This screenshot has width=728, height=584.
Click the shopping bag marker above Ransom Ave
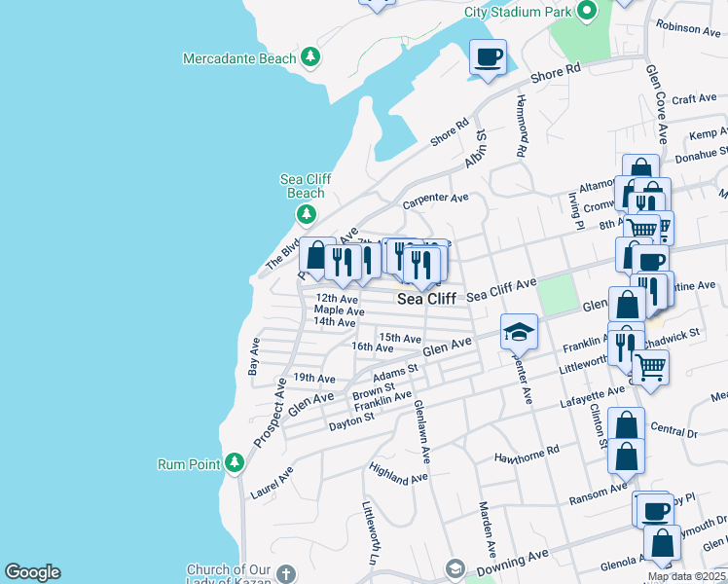(x=628, y=456)
